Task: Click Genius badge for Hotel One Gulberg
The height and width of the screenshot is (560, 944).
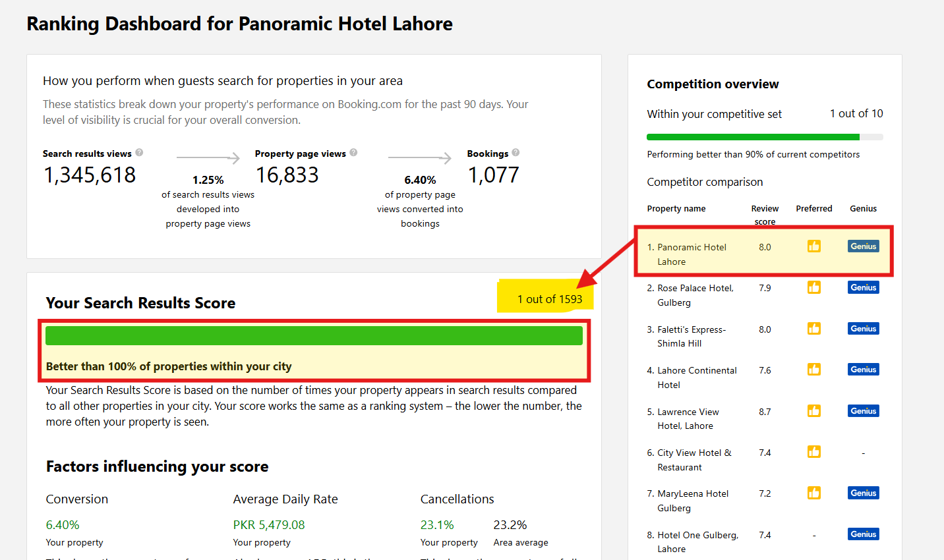Action: (863, 534)
